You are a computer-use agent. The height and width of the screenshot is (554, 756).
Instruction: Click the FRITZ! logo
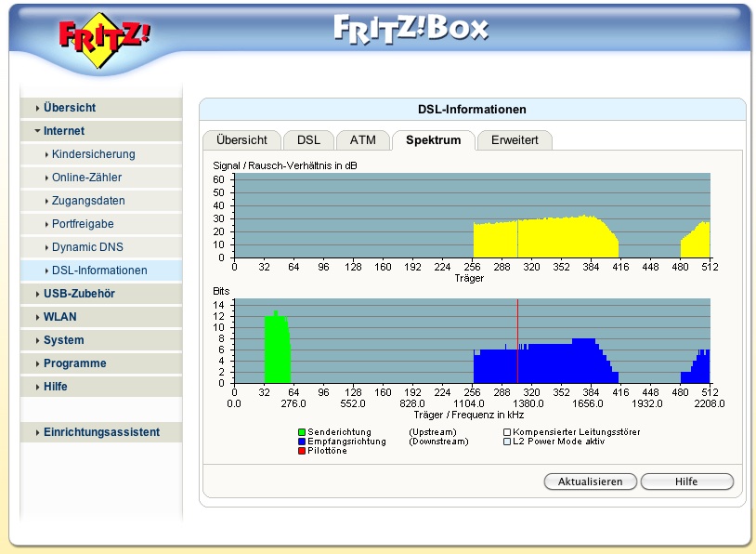tap(104, 40)
